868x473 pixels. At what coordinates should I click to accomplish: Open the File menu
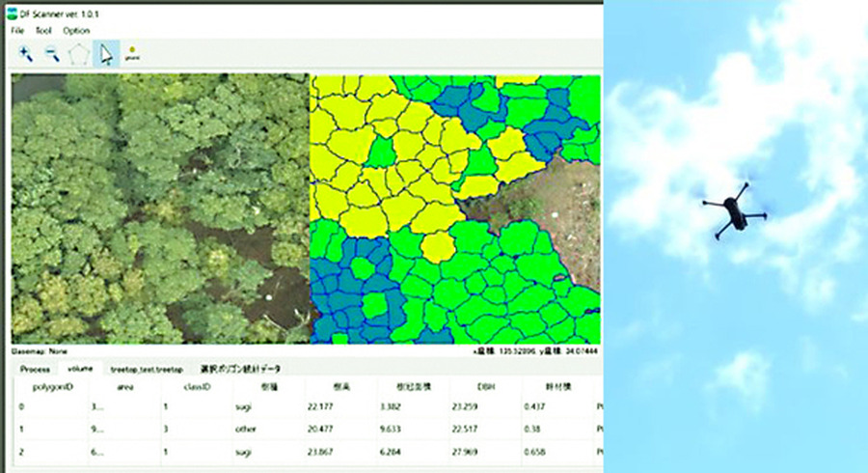coord(16,31)
